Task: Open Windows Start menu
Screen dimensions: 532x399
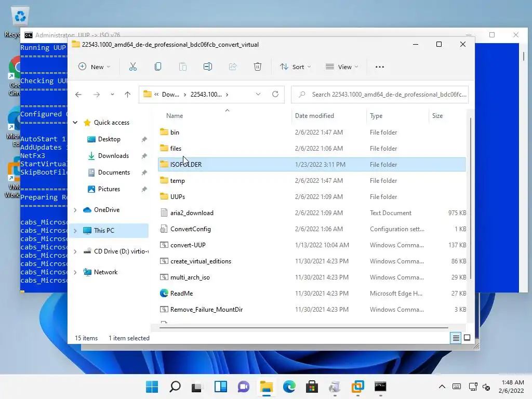Action: (152, 387)
